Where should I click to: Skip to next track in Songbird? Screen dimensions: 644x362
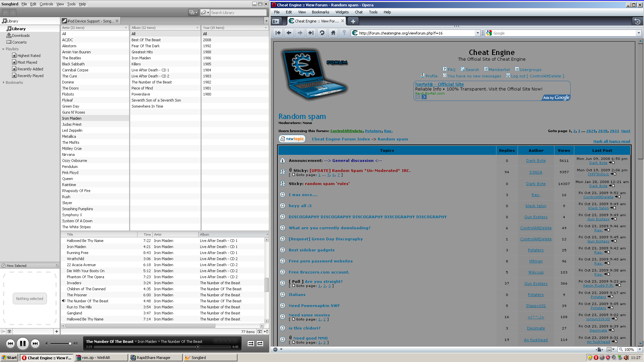tap(35, 343)
